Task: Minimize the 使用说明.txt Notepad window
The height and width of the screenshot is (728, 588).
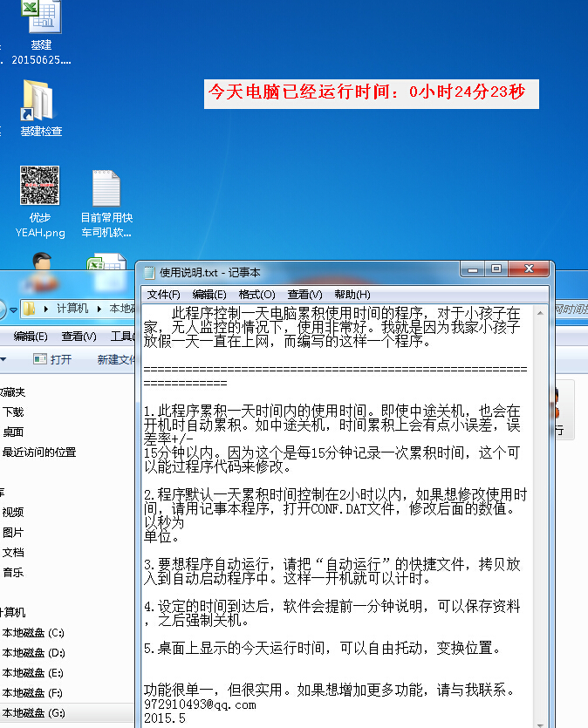Action: (x=472, y=269)
